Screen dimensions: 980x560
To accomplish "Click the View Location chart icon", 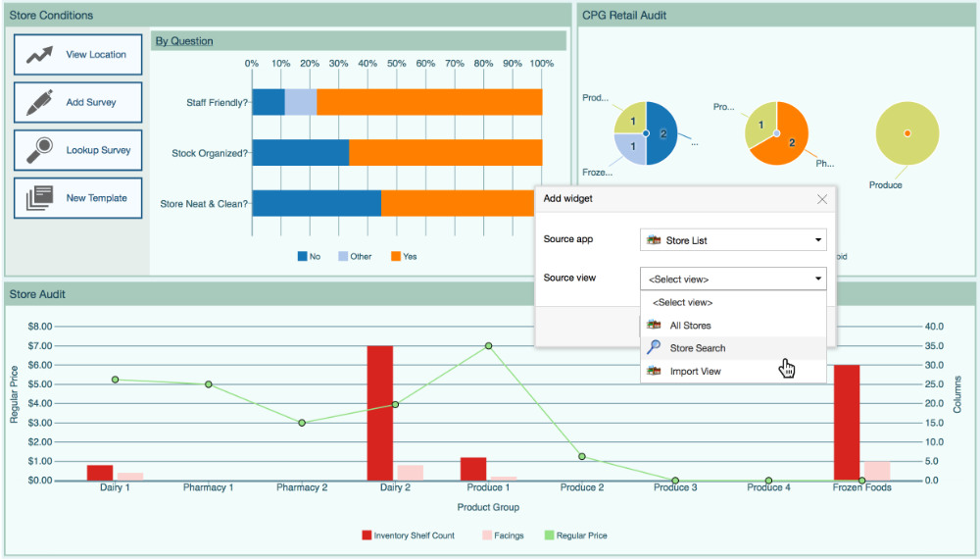I will (x=39, y=55).
